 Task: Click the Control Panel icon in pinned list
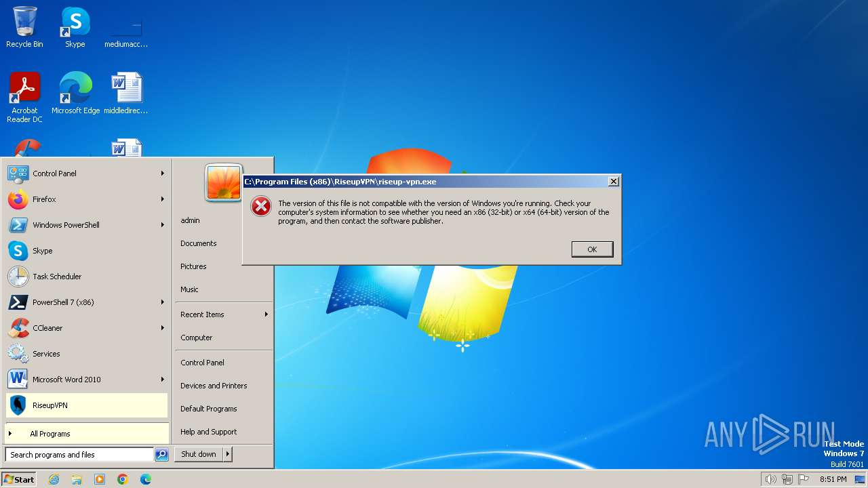point(18,174)
